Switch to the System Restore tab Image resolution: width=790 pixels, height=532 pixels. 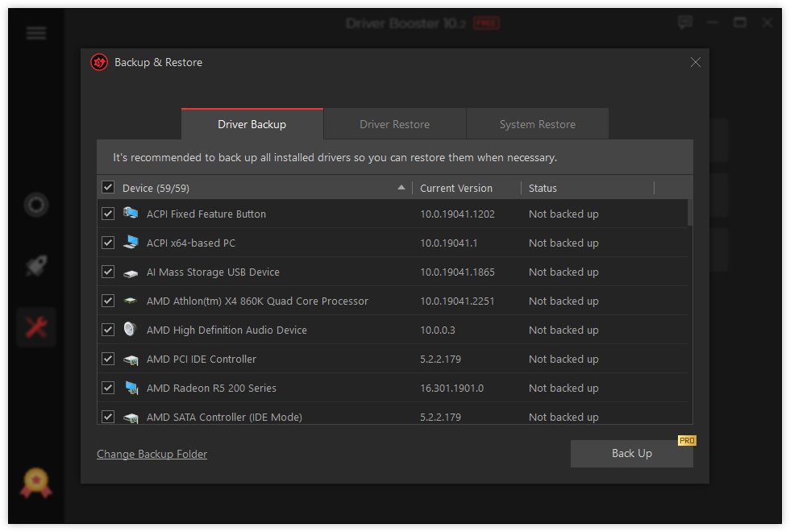(538, 124)
